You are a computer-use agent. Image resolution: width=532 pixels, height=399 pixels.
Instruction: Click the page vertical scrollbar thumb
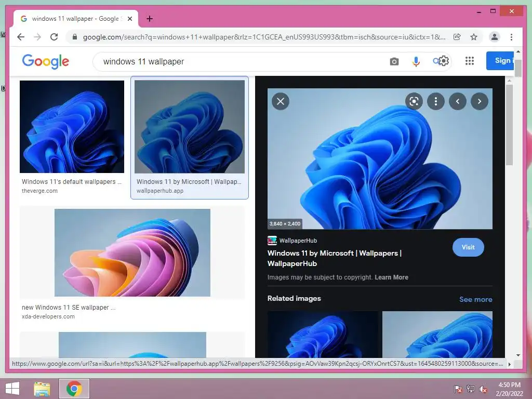(x=518, y=69)
